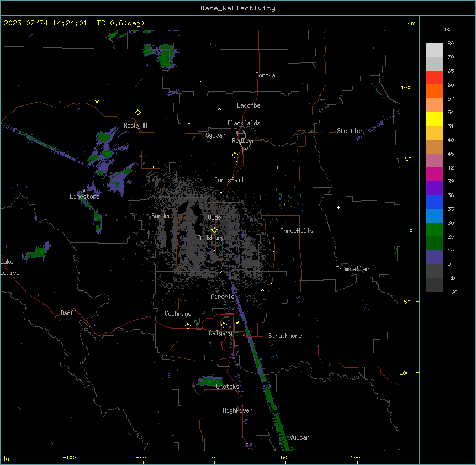476x465 pixels.
Task: Click the yellow diamond marker below Olds label
Action: pos(215,230)
